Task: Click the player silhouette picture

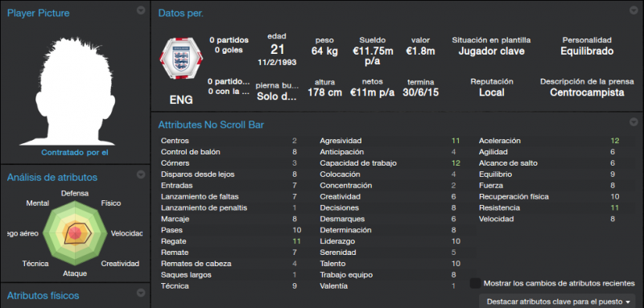Action: 75,91
